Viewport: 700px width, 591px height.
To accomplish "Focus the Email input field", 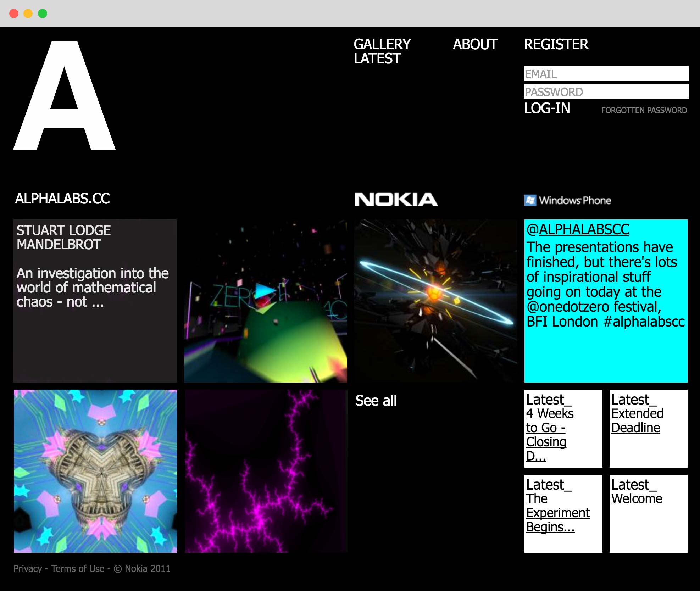I will tap(606, 74).
